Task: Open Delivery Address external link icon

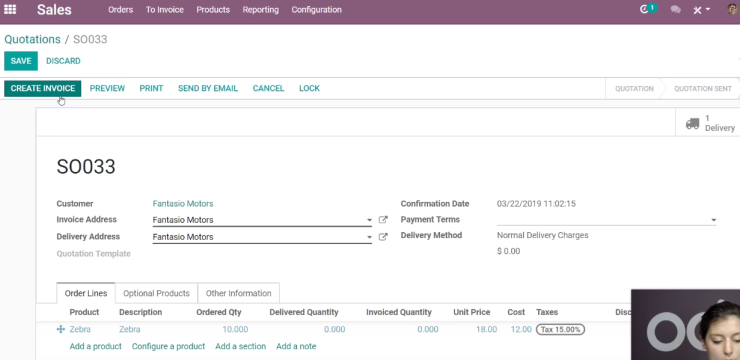Action: click(383, 237)
